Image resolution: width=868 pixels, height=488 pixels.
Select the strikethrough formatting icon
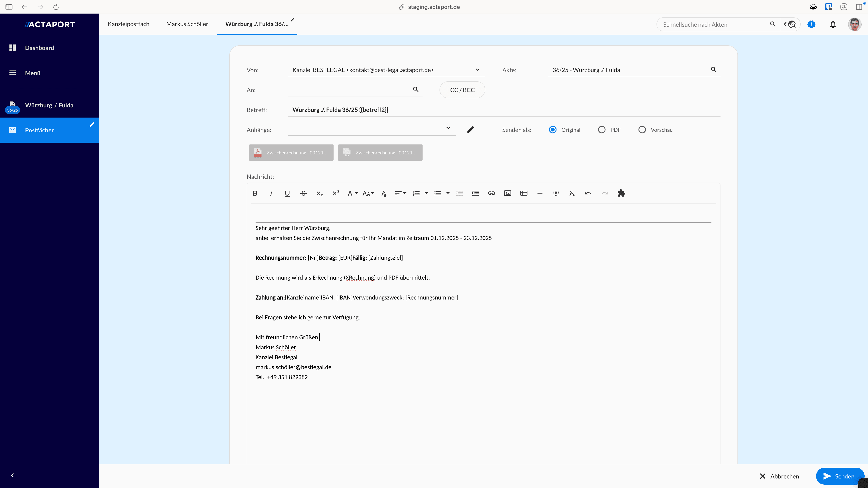pos(303,193)
